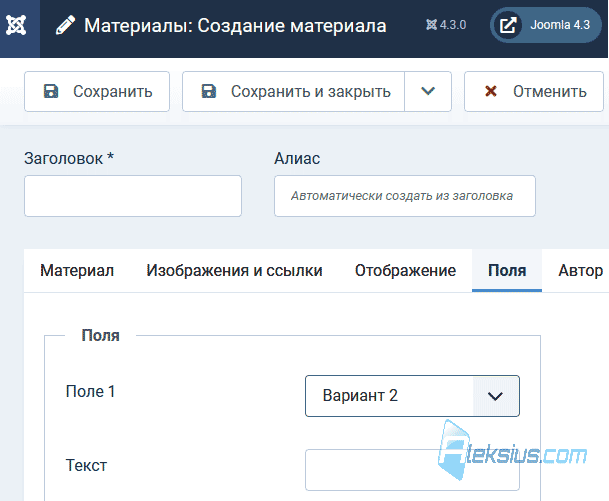Open the Поле 1 dropdown showing Вариант 2
The height and width of the screenshot is (501, 609).
point(412,396)
